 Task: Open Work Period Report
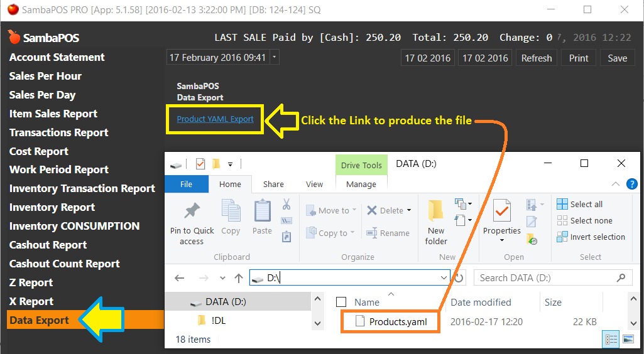pyautogui.click(x=58, y=170)
